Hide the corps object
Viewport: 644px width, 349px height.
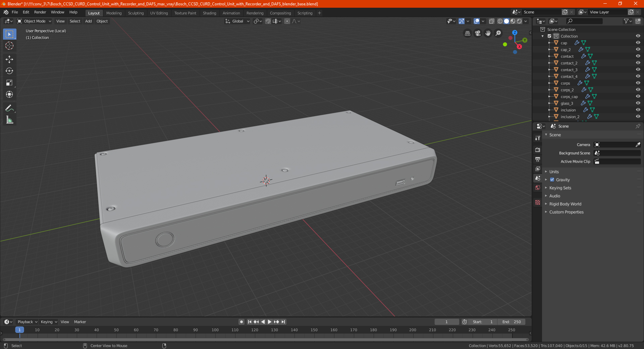point(638,83)
